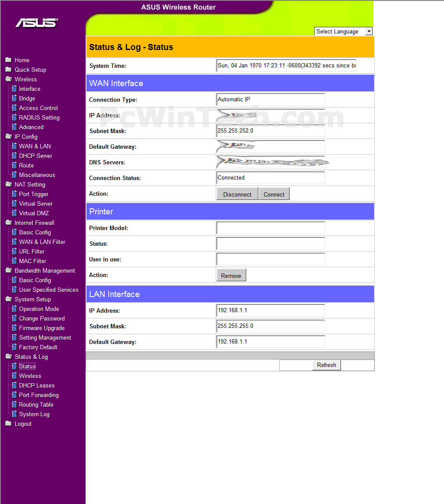Viewport: 444px width, 504px height.
Task: Click the page icon beside DHCP Server
Action: (14, 156)
